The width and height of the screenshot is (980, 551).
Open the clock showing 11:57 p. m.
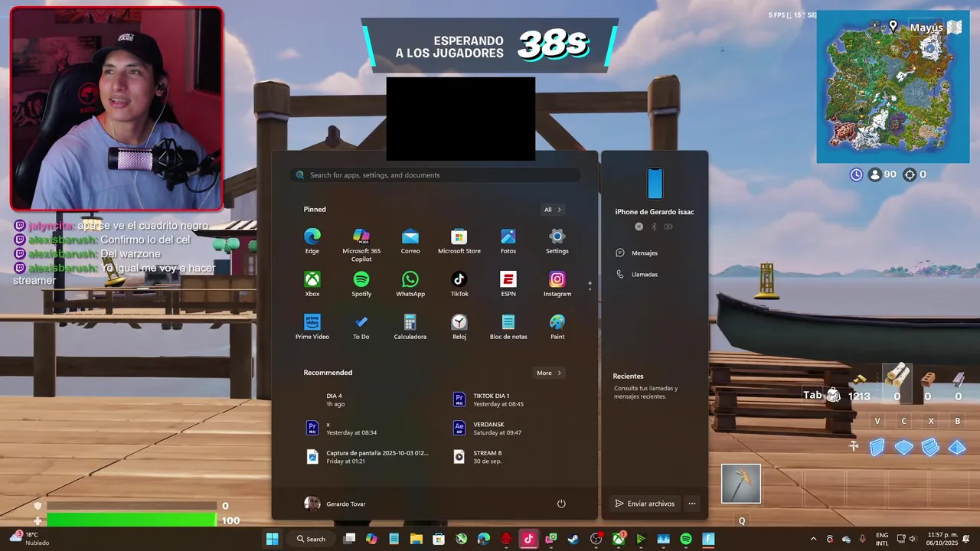pyautogui.click(x=942, y=539)
